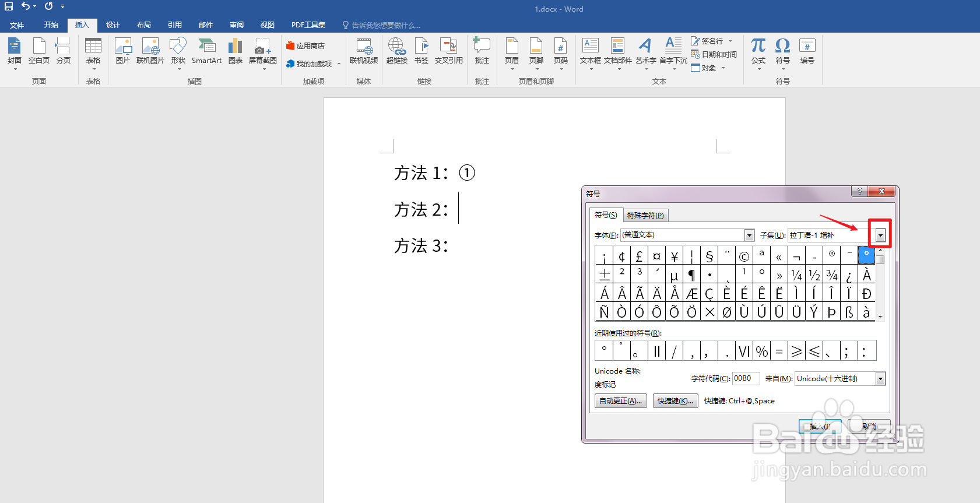Insert online video (联机视频)
Viewport: 980px width, 503px height.
364,51
